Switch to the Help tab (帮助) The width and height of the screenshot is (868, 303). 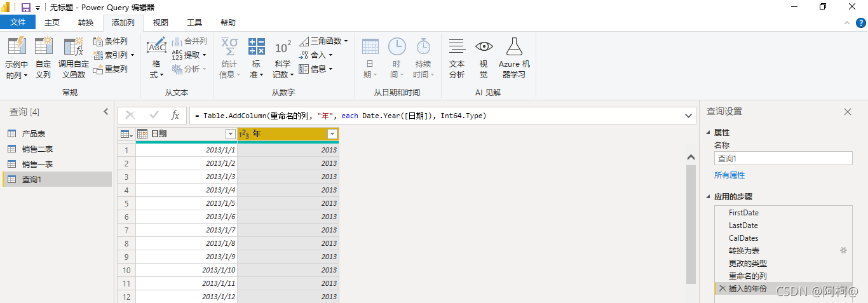(x=228, y=23)
